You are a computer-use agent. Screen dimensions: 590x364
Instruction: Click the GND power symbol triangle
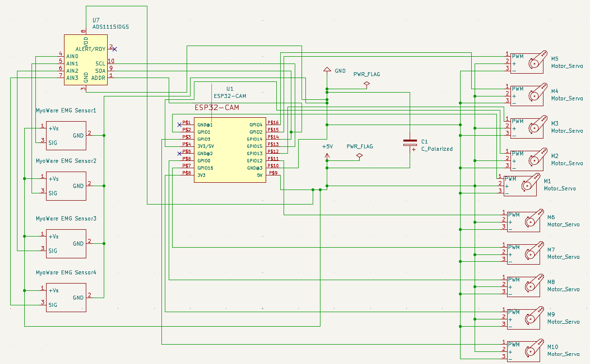coord(327,70)
